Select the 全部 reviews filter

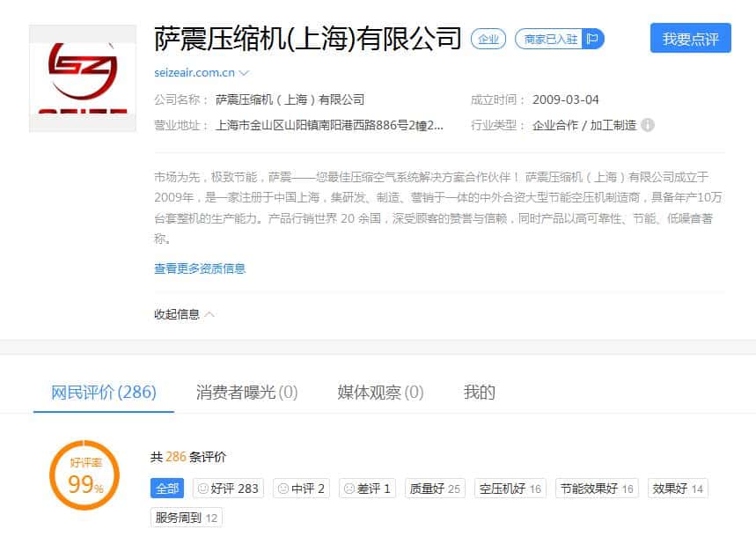167,489
